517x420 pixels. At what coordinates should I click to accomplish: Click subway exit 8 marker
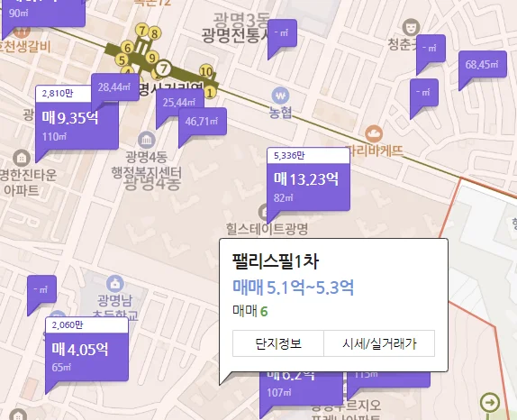pos(154,33)
